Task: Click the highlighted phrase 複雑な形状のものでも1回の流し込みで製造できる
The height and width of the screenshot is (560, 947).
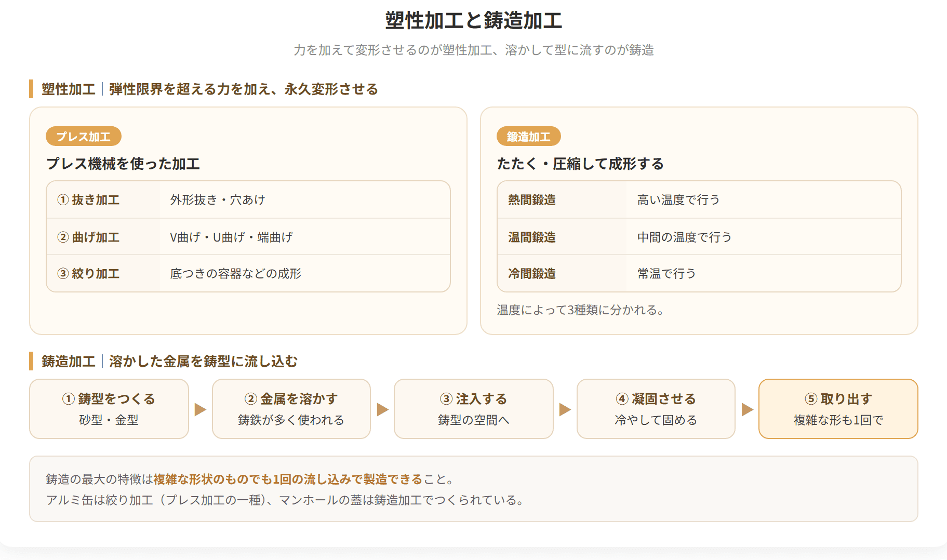Action: [288, 479]
